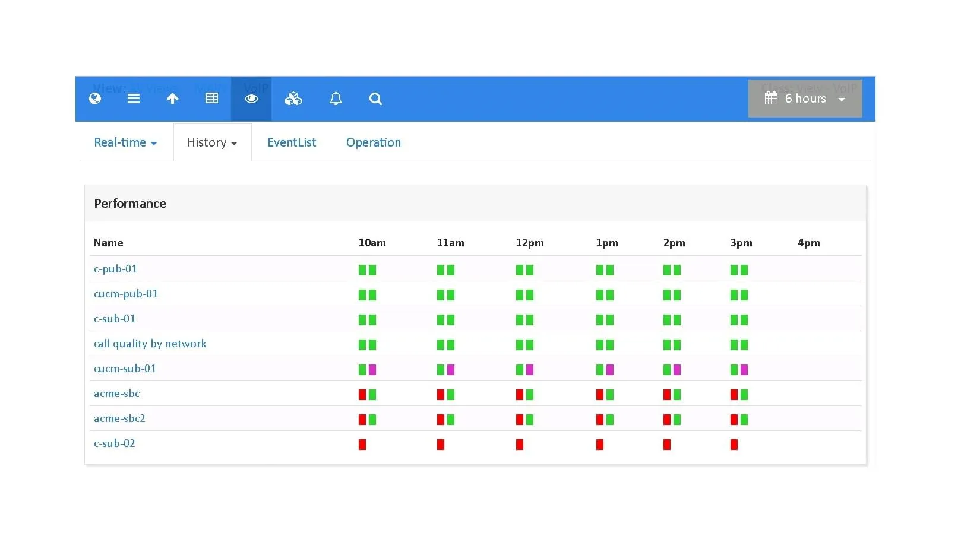Open the 6 hours time range dropdown

tap(805, 99)
